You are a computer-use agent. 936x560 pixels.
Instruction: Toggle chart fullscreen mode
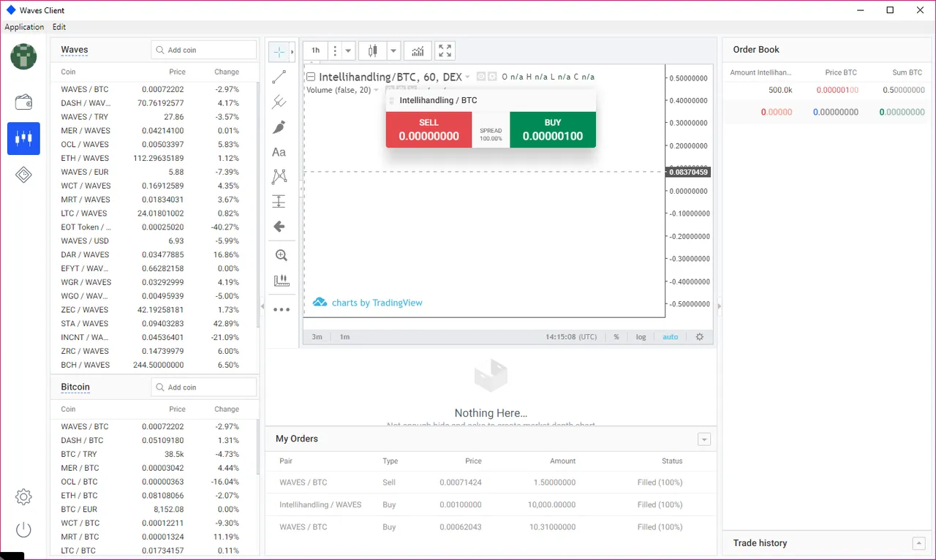(x=445, y=50)
